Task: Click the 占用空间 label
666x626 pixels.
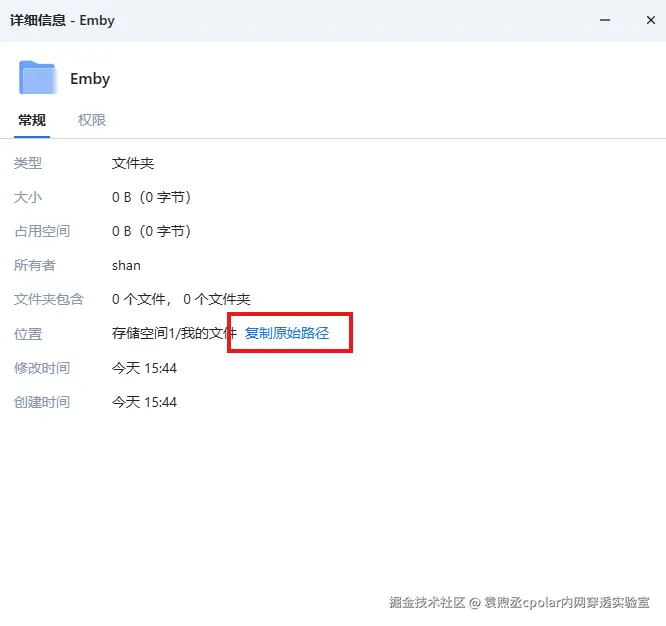Action: (x=42, y=231)
